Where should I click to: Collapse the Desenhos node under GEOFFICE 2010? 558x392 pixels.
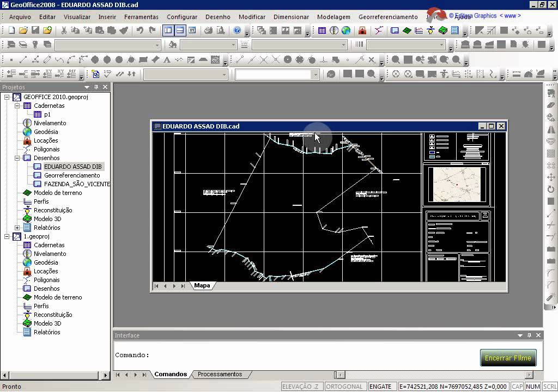pos(17,158)
